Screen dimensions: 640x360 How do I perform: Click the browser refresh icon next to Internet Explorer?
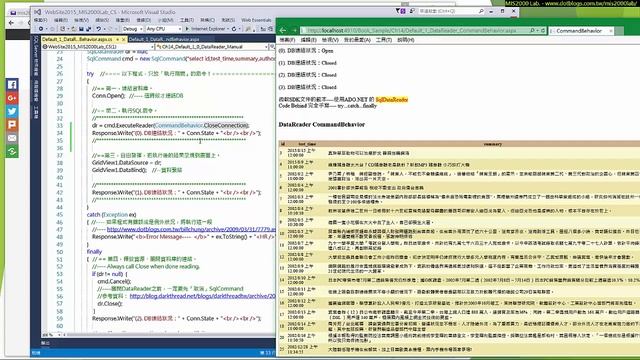pyautogui.click(x=234, y=29)
